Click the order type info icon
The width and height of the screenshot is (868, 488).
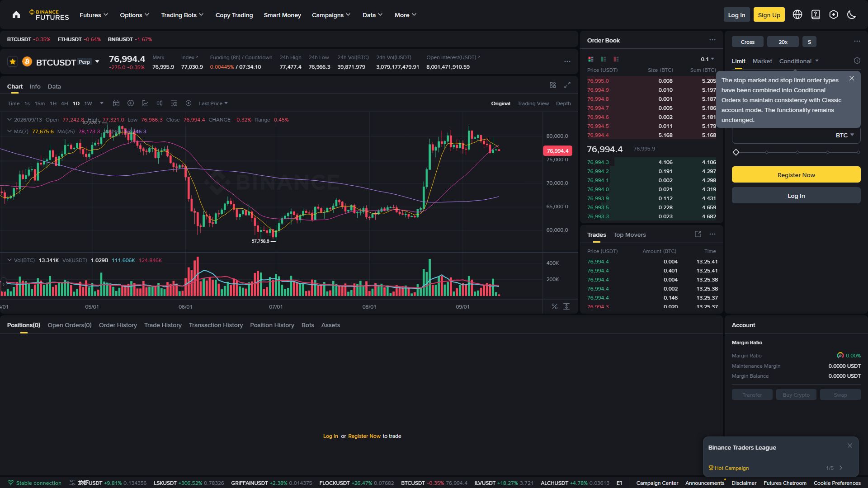[857, 61]
